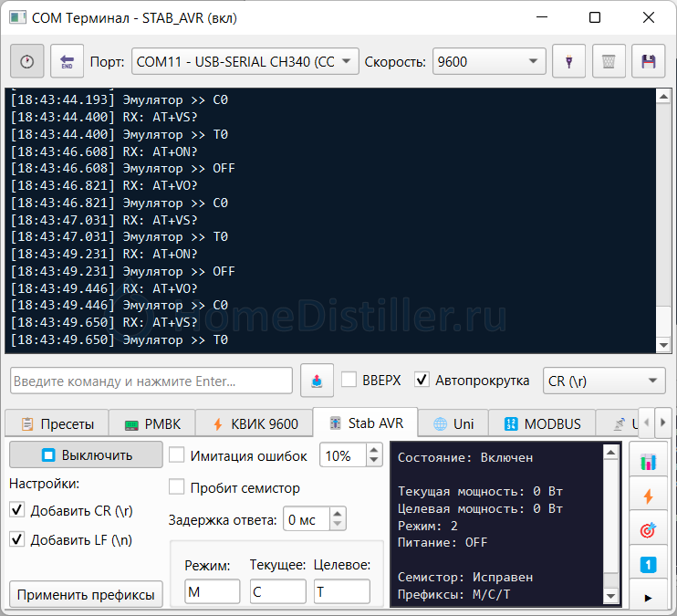The width and height of the screenshot is (677, 616).
Task: Click the plug connect port icon
Action: pyautogui.click(x=569, y=62)
